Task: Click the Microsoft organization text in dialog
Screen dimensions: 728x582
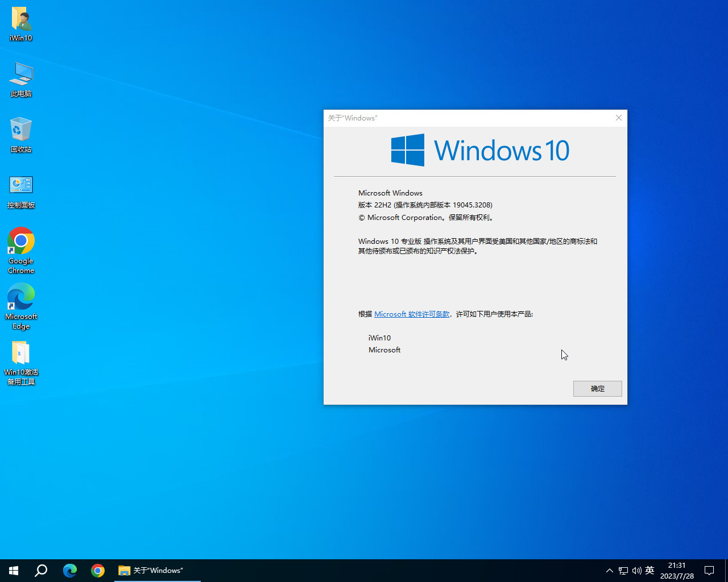Action: coord(384,350)
